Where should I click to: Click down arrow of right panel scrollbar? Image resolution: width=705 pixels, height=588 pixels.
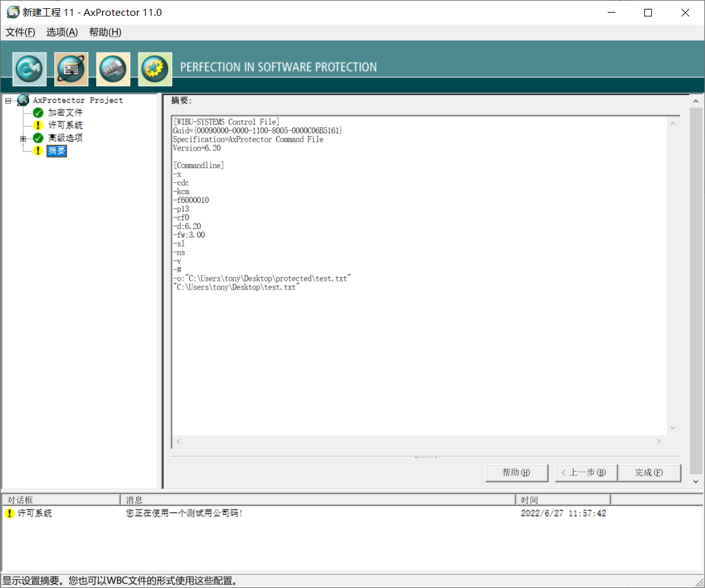(x=696, y=481)
